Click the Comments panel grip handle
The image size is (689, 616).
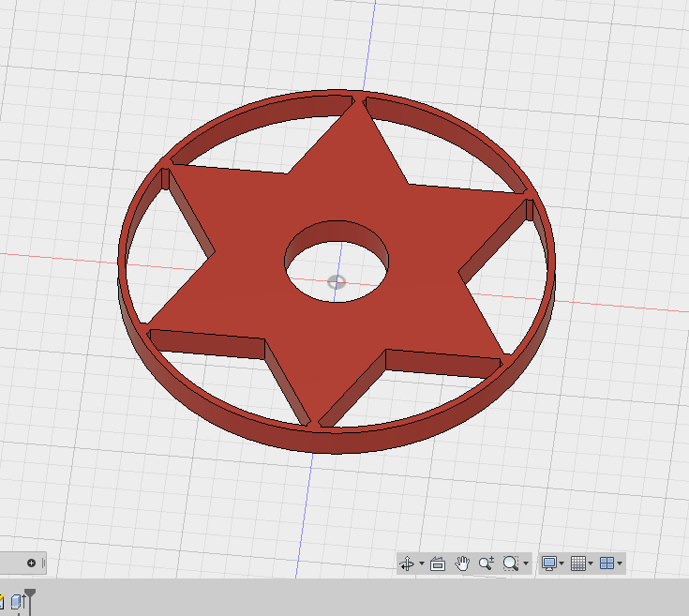[43, 563]
